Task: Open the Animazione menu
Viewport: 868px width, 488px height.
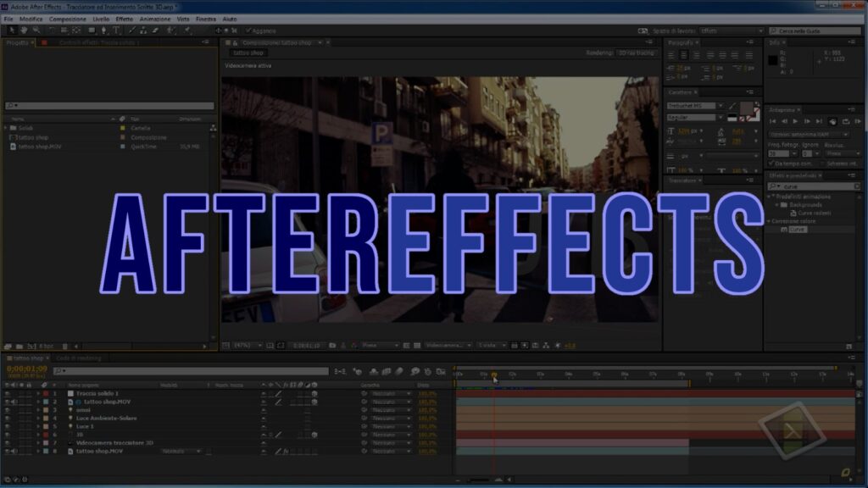Action: point(155,19)
